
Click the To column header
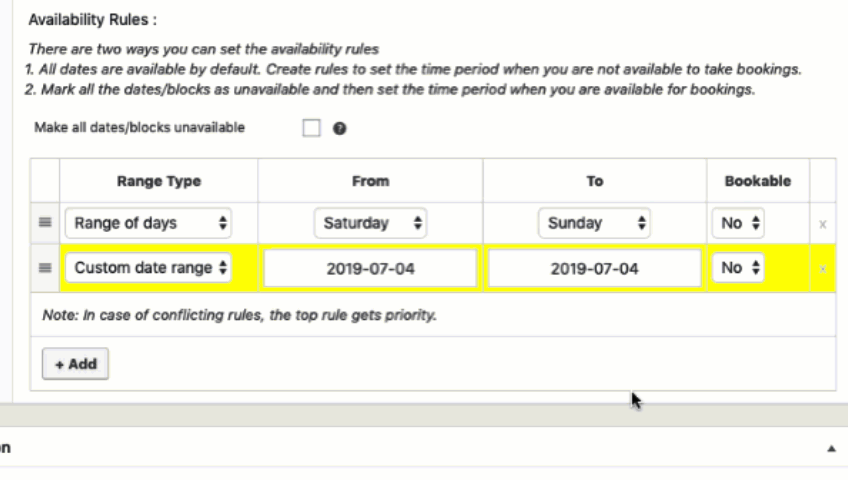tap(594, 181)
